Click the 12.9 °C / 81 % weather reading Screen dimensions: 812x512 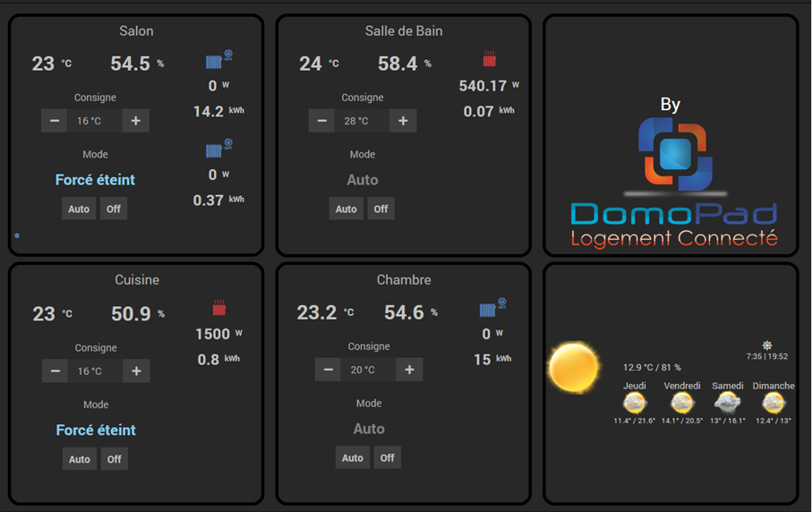[x=652, y=367]
